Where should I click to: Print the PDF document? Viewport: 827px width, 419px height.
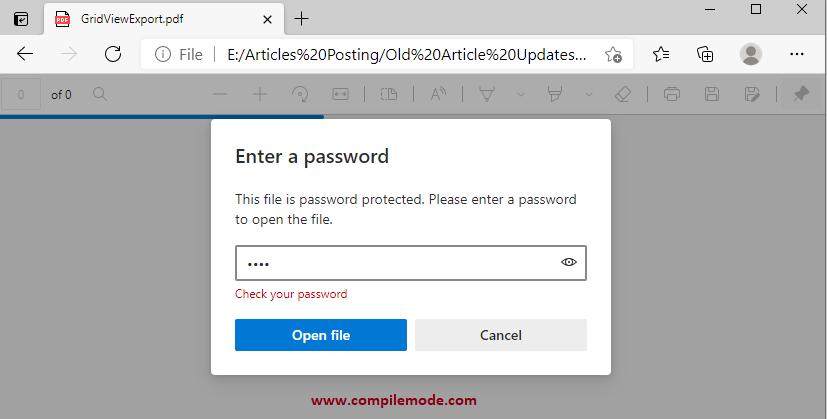click(x=672, y=94)
